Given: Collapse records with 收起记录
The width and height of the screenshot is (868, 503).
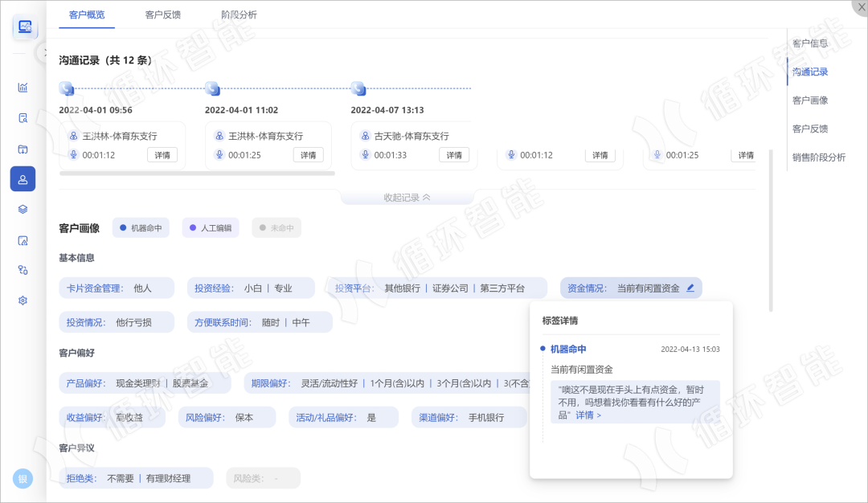Looking at the screenshot, I should (407, 198).
